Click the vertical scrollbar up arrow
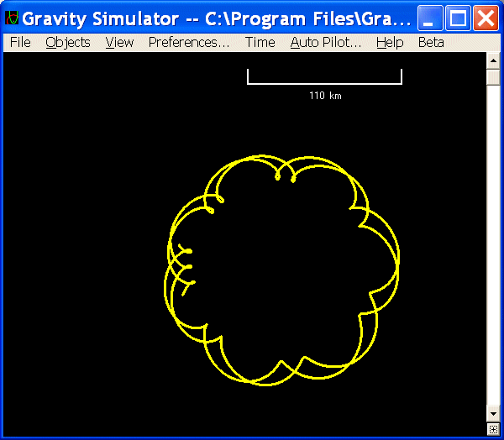The image size is (504, 440). point(493,60)
